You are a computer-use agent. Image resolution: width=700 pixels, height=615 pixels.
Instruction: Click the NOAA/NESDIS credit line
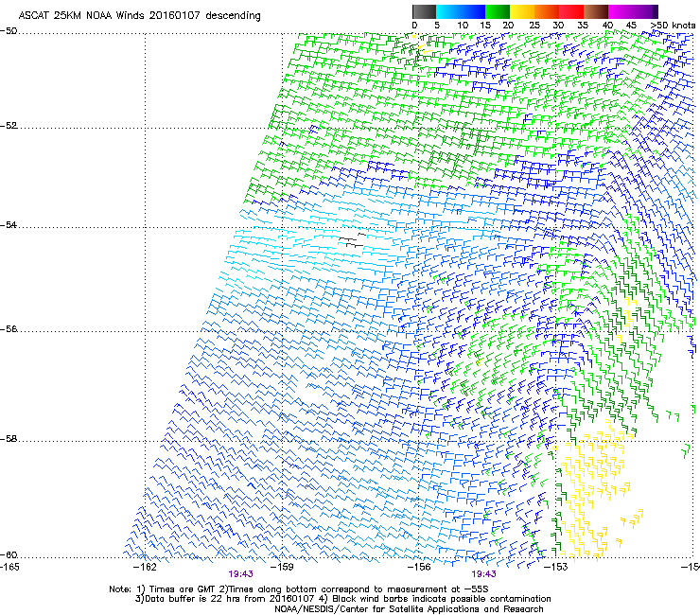tap(409, 608)
